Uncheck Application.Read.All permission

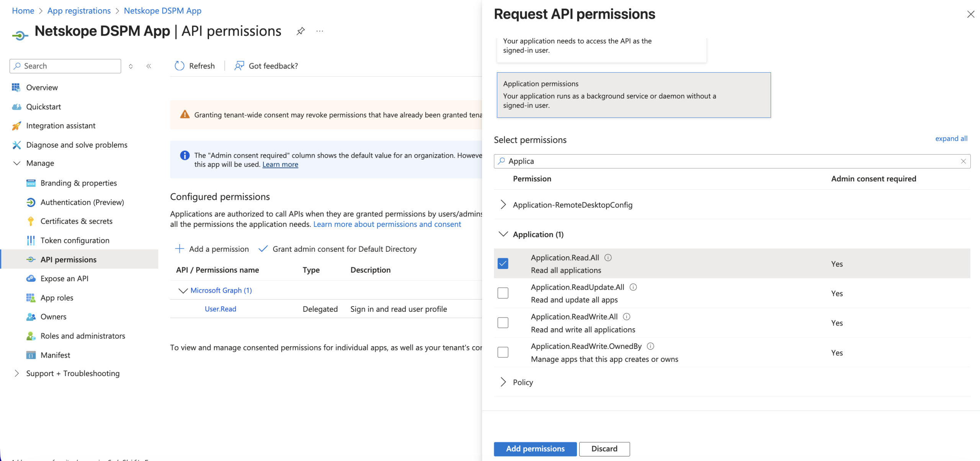[x=503, y=264]
